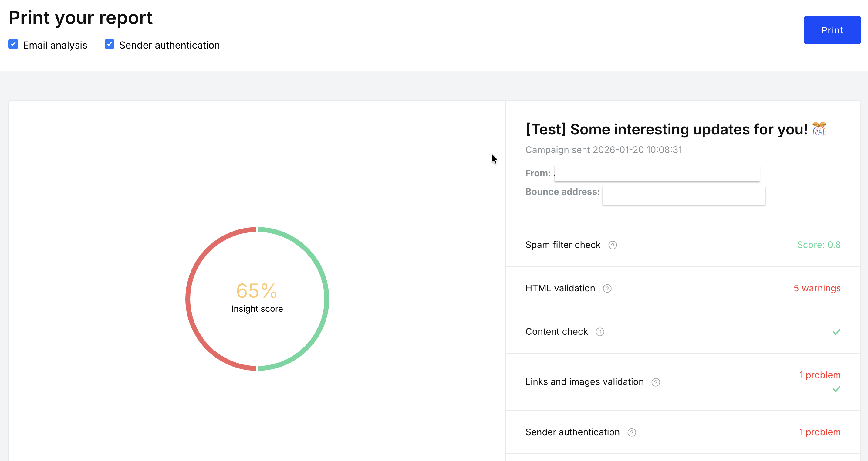
Task: Open Content check help tooltip icon
Action: click(x=599, y=332)
